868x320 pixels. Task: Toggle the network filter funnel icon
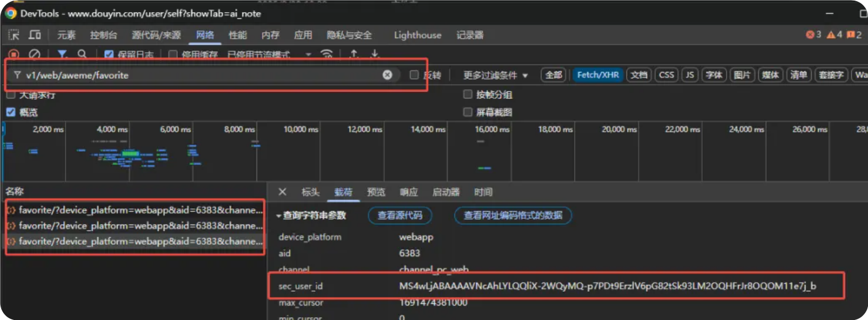tap(62, 55)
